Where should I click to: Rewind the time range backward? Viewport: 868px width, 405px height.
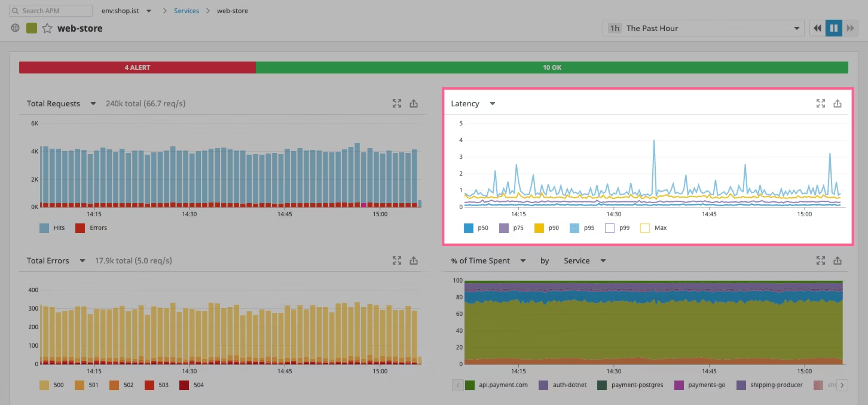click(817, 28)
